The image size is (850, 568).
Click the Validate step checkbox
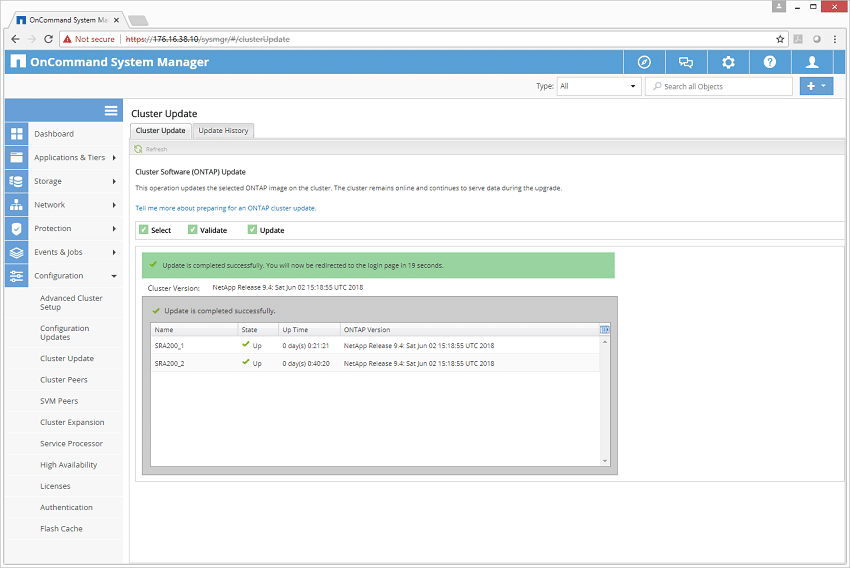pos(192,230)
